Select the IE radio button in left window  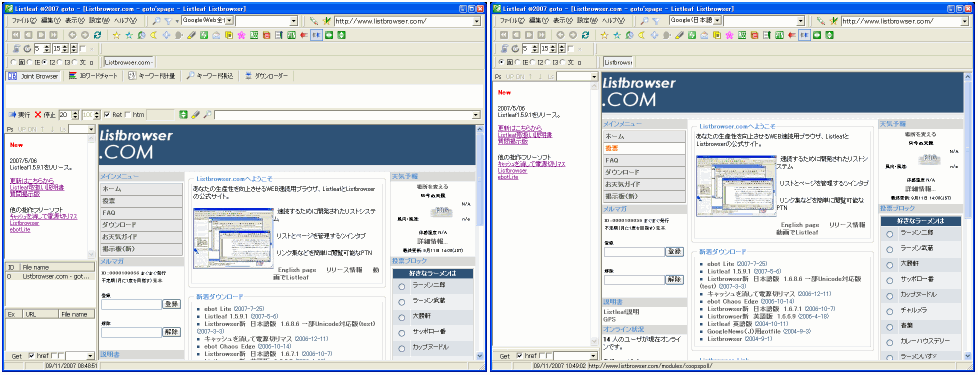tap(29, 62)
